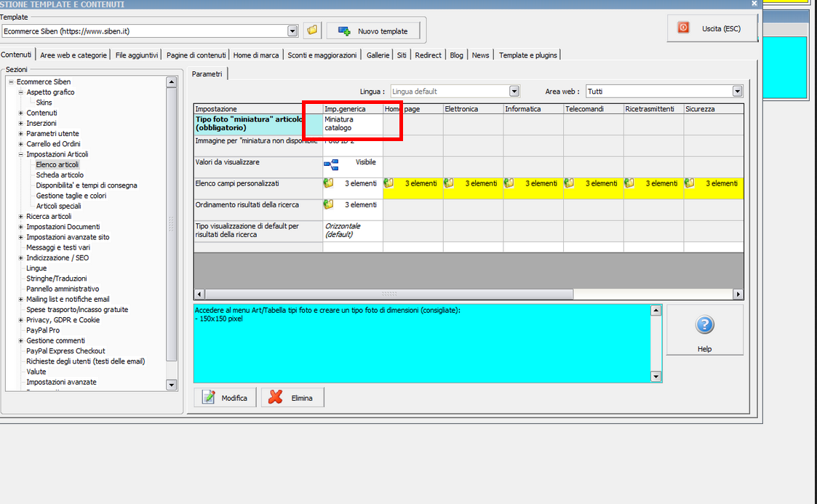The height and width of the screenshot is (504, 817).
Task: Click Uscita (ESC) exit button
Action: point(712,28)
